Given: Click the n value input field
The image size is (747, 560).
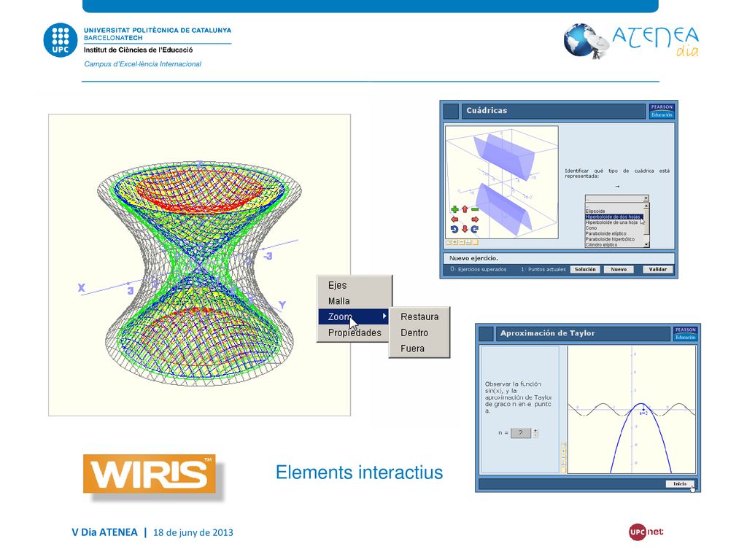Looking at the screenshot, I should 521,433.
